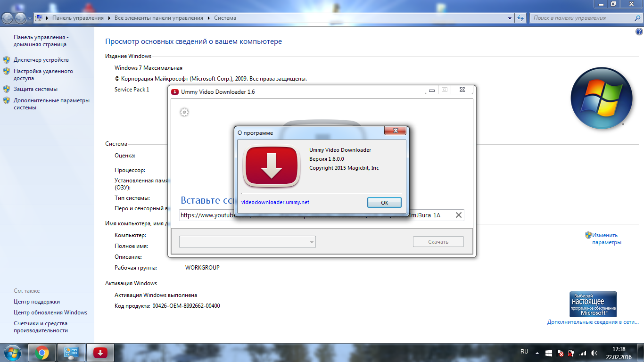Click shield icon beside Защита системы
This screenshot has width=644, height=362.
7,89
